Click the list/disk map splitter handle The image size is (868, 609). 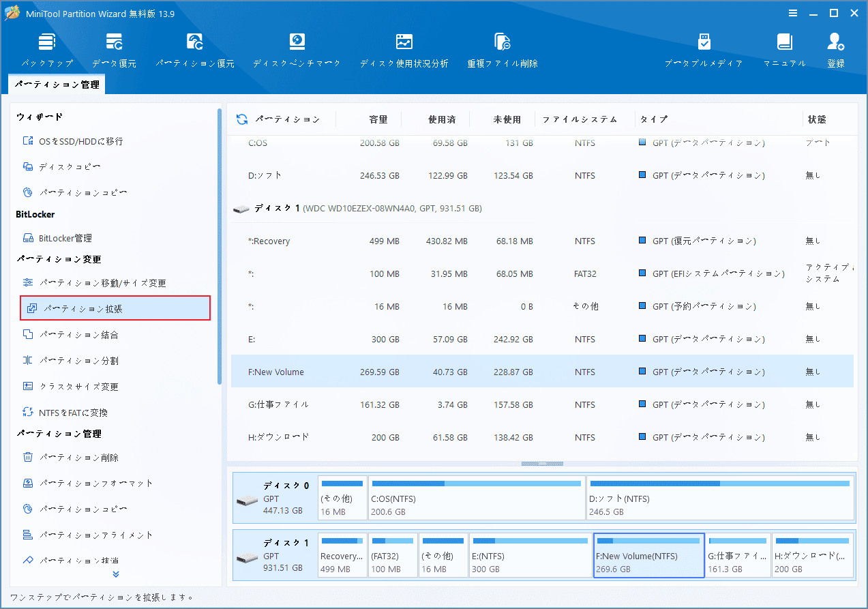542,464
